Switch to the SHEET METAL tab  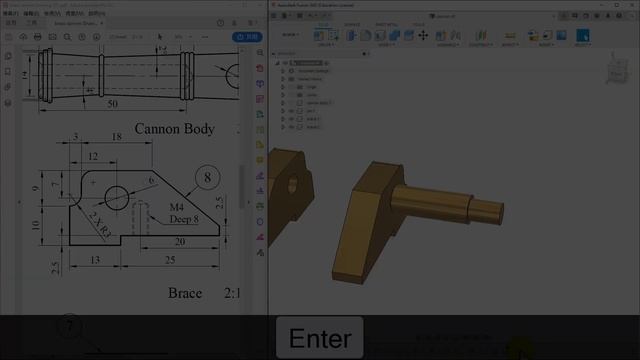click(386, 25)
